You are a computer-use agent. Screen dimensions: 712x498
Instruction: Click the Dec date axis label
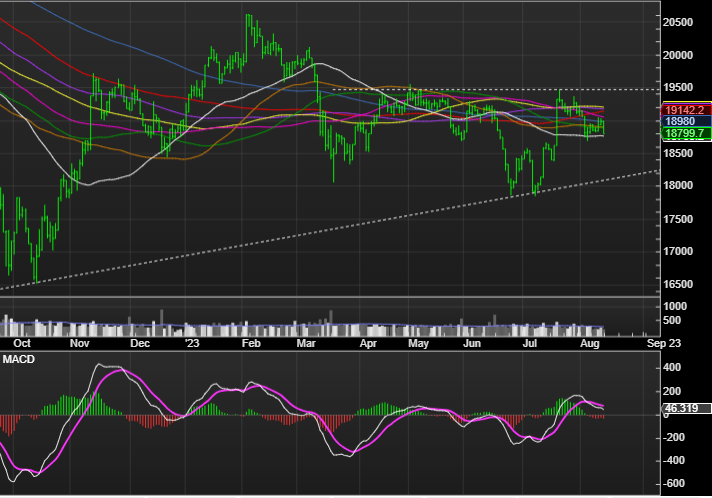140,343
